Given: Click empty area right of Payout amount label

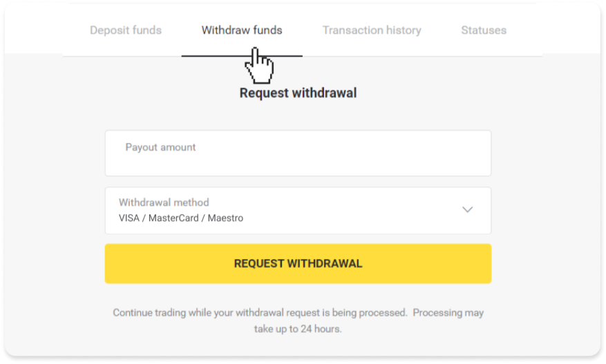Looking at the screenshot, I should tap(345, 147).
